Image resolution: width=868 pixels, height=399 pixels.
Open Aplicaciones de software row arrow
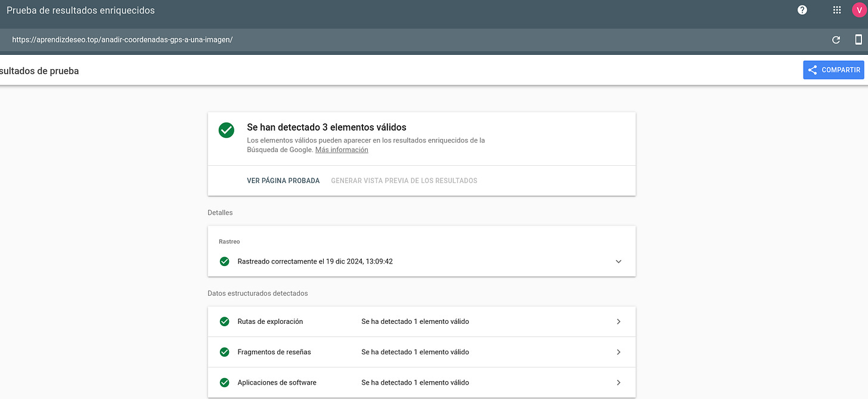coord(618,382)
